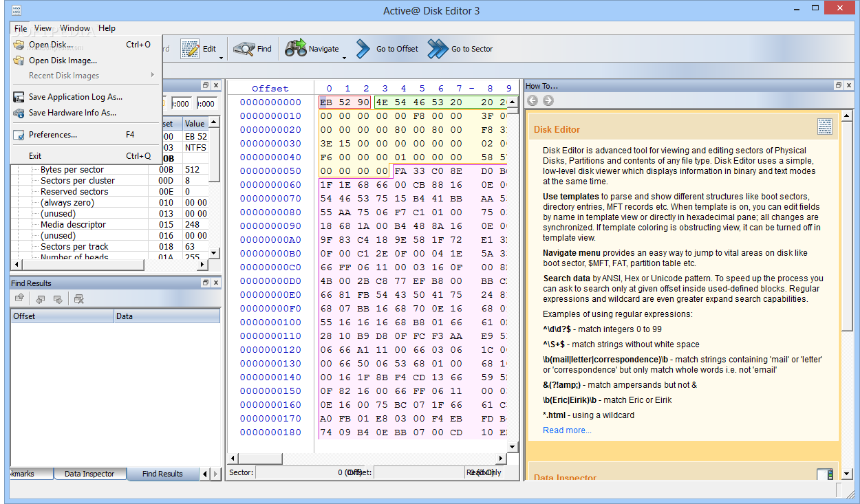
Task: Open the Edit toolbar dropdown arrow
Action: pos(221,58)
